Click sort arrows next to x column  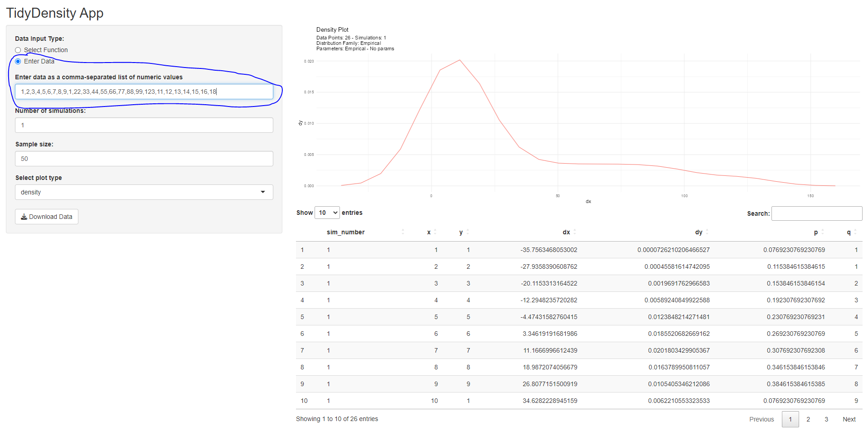(x=435, y=232)
